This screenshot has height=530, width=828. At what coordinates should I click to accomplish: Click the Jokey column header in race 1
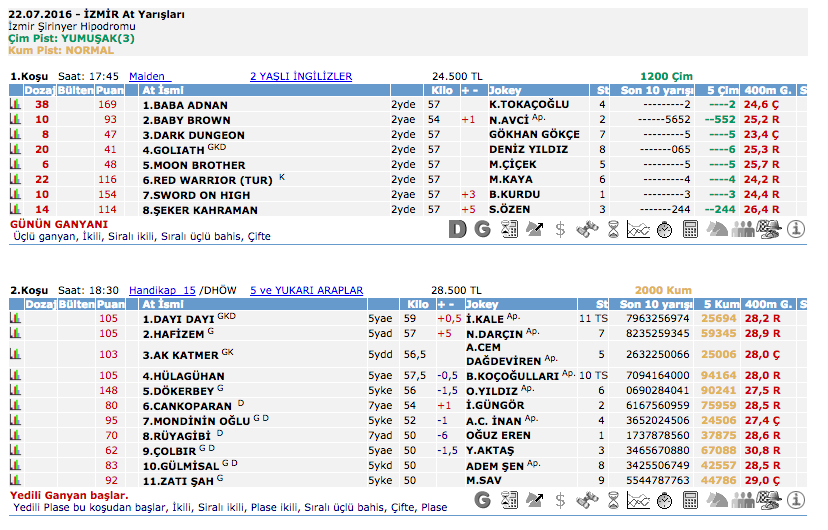[x=505, y=90]
